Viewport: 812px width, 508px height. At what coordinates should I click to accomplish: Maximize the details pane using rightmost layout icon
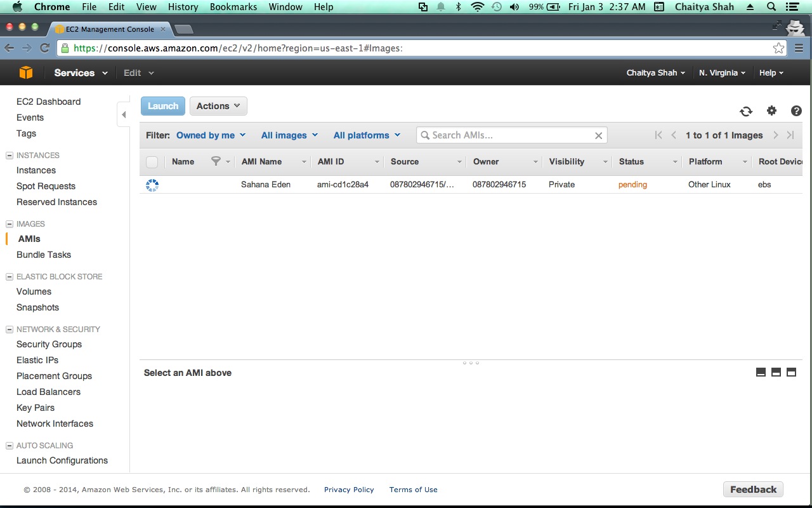tap(791, 372)
